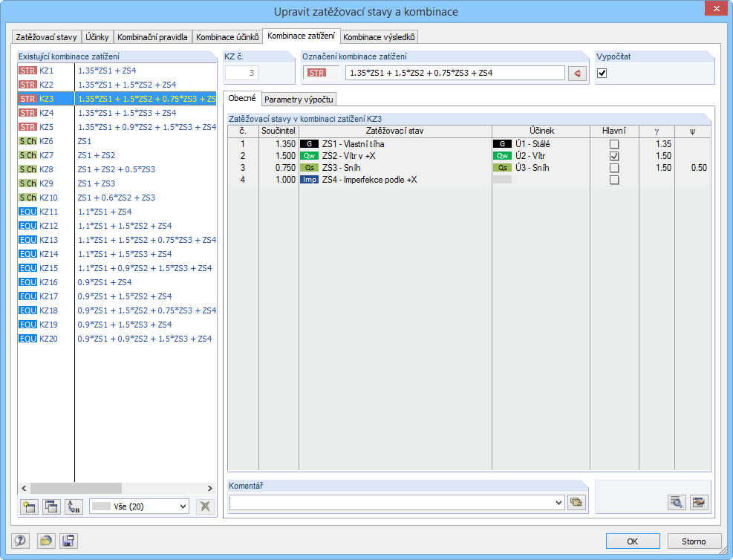733x560 pixels.
Task: Click the G badge of ZS1 - Vlastní tíha
Action: point(309,144)
